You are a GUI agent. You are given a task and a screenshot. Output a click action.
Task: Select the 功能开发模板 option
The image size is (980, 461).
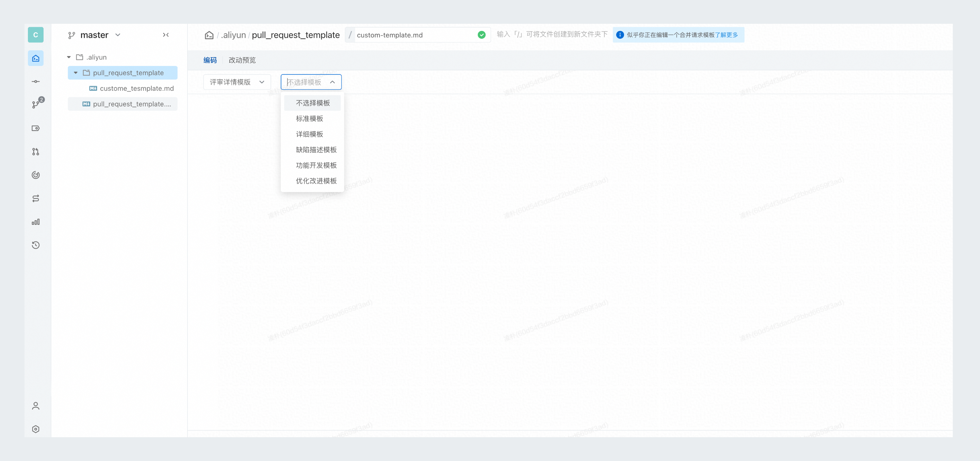click(312, 165)
